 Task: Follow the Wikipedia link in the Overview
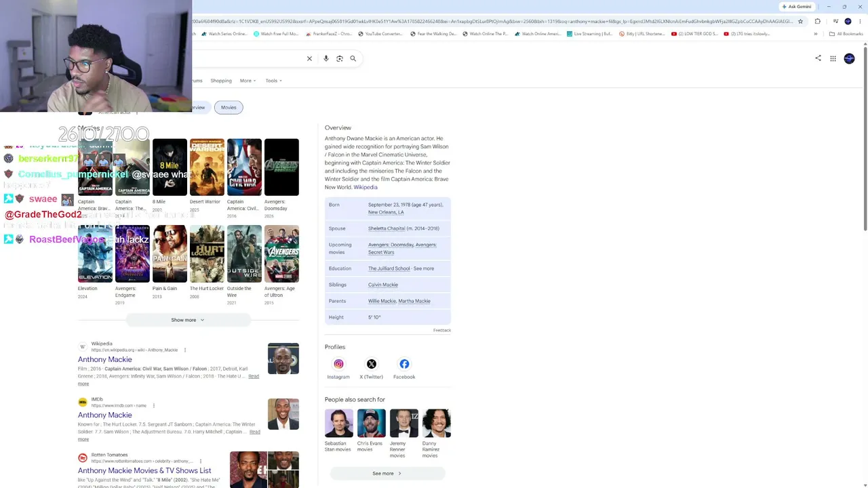[366, 187]
